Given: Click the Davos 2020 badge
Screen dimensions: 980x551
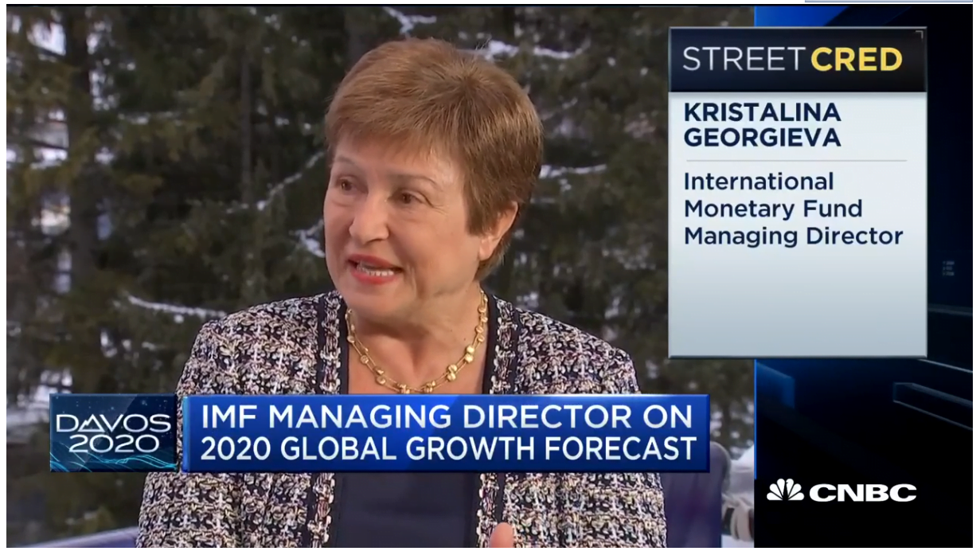Looking at the screenshot, I should (x=114, y=432).
